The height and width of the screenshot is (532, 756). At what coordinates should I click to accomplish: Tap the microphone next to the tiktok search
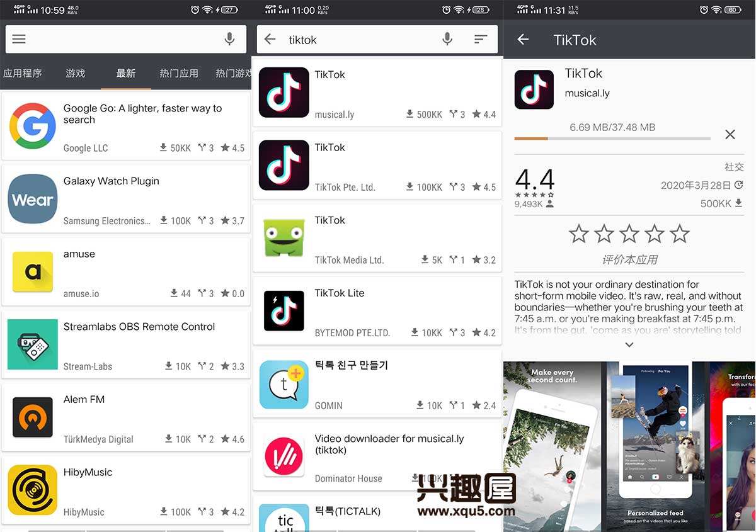pos(447,39)
